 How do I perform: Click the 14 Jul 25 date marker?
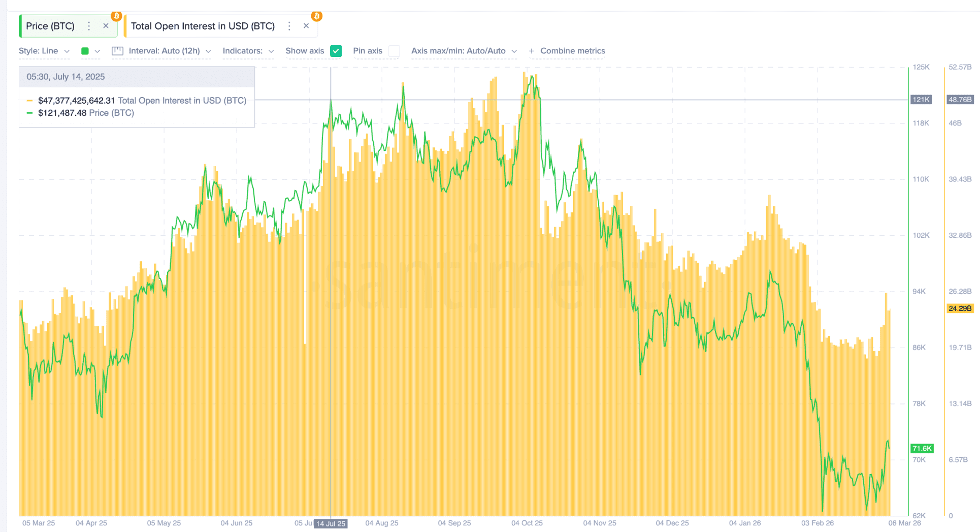[x=331, y=523]
